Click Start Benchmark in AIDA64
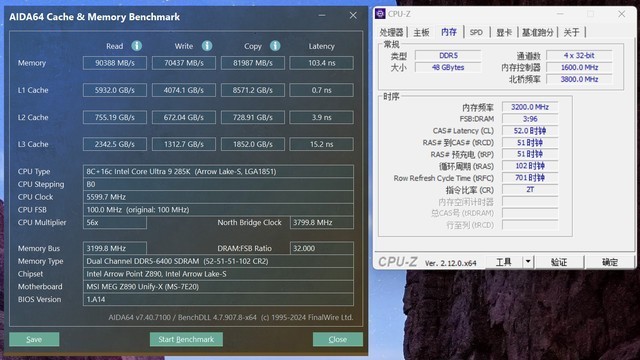This screenshot has height=360, width=640. [x=186, y=339]
